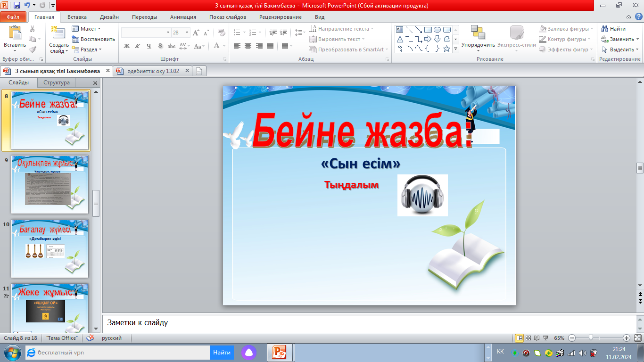Toggle bold formatting (Ж)

(126, 46)
